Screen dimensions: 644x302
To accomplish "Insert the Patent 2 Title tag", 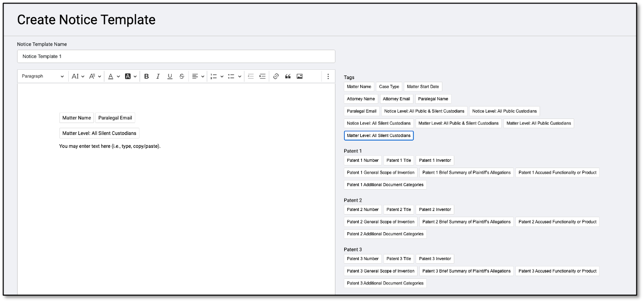I will pyautogui.click(x=399, y=209).
